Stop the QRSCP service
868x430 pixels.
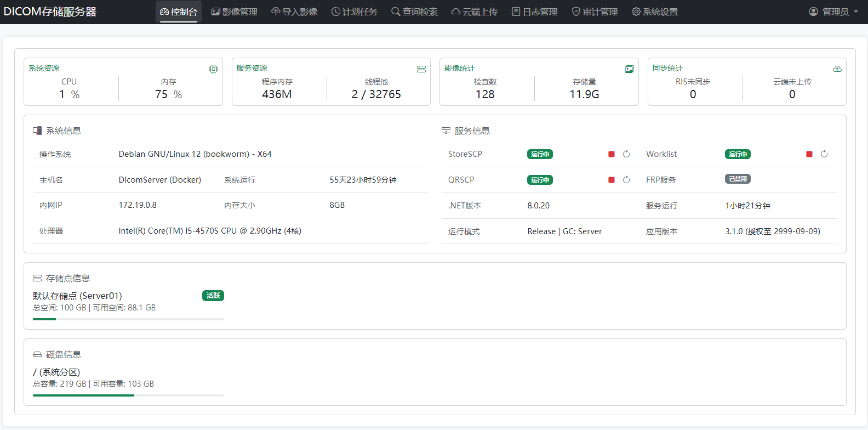[612, 180]
